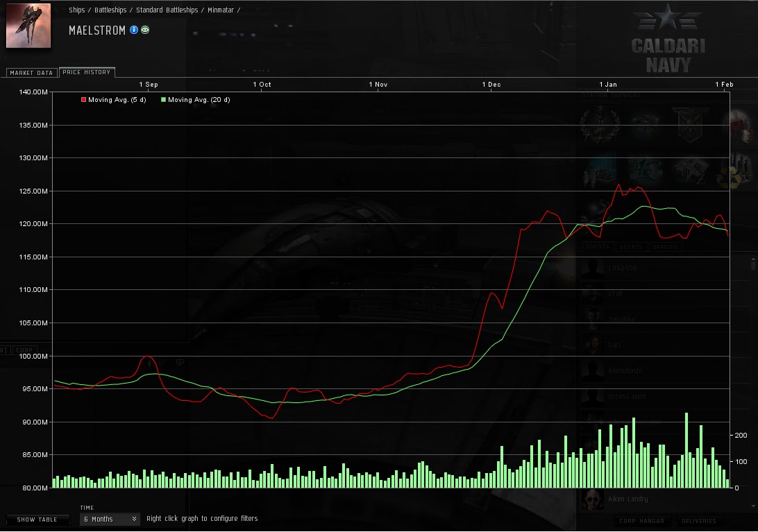The image size is (758, 532).
Task: Click the MAELSTROM title text
Action: [x=97, y=31]
